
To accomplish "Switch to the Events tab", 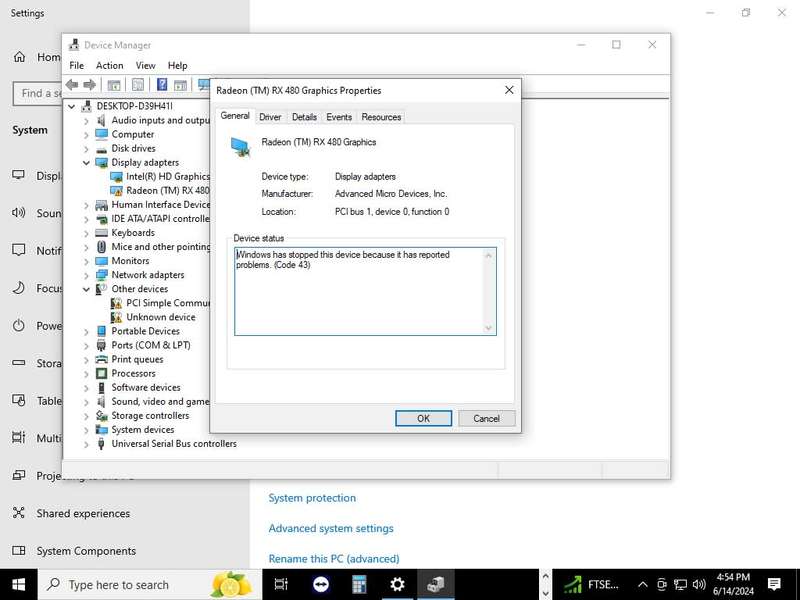I will coord(339,117).
